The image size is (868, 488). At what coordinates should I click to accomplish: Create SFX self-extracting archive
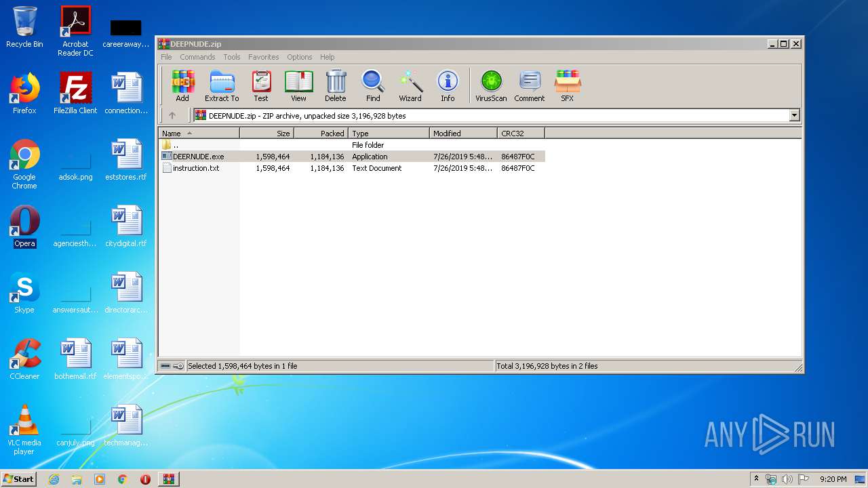click(568, 86)
